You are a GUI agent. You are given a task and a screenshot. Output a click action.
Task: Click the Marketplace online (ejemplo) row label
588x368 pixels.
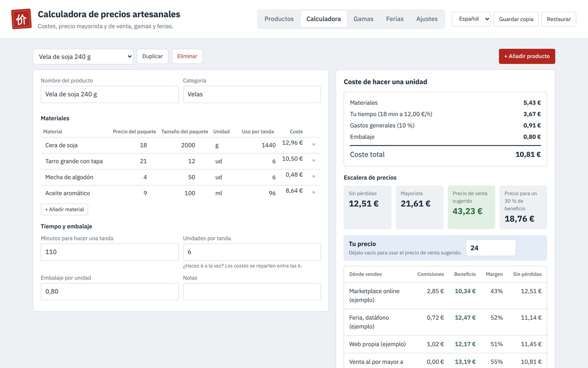click(x=374, y=295)
